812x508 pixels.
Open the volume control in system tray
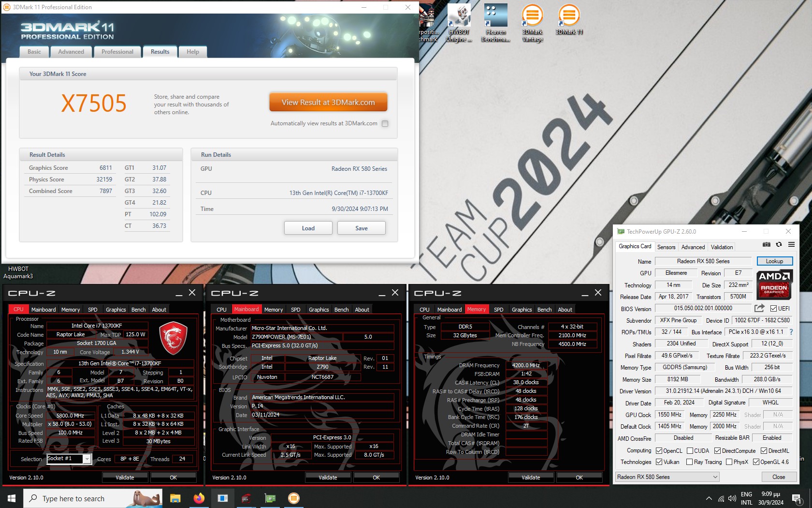coord(732,498)
